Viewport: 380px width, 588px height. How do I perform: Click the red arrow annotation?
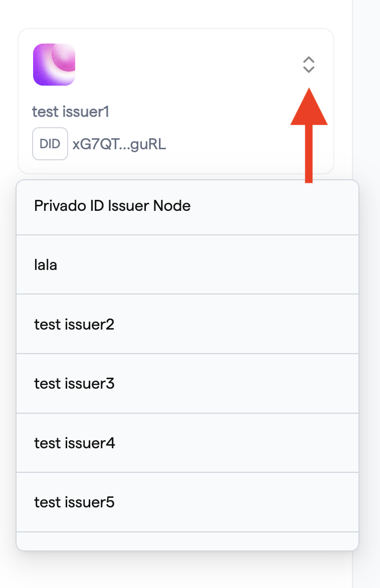pos(309,135)
